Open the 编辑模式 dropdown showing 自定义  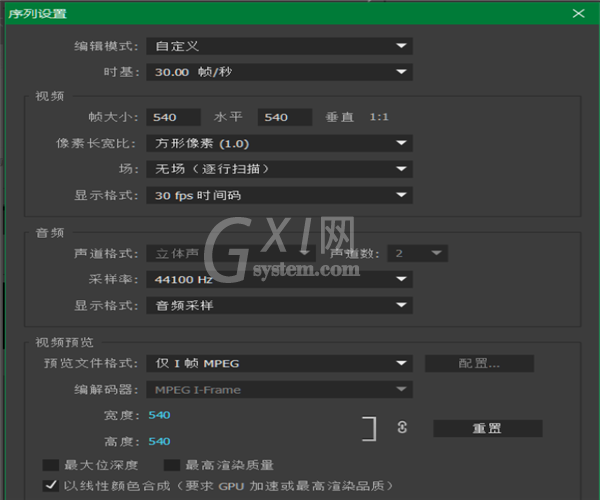coord(279,46)
